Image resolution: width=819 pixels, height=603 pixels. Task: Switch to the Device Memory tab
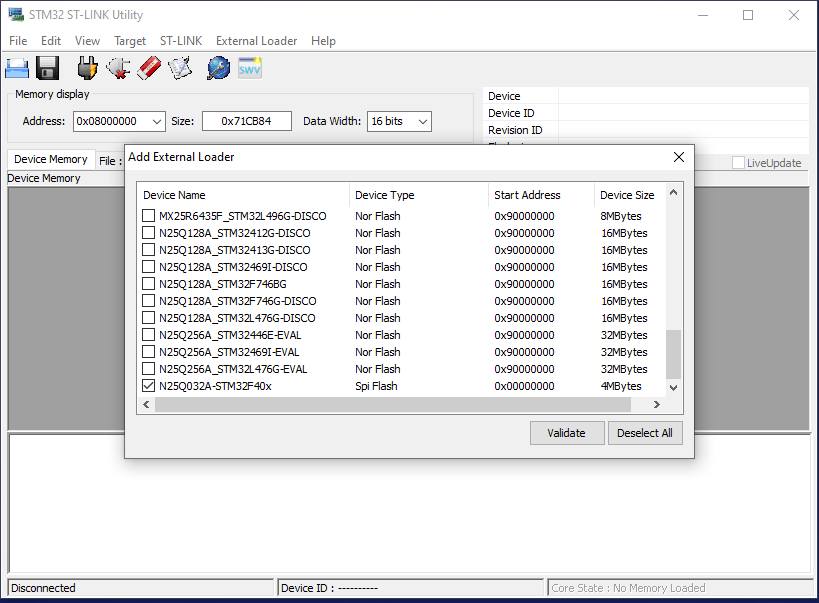point(51,159)
